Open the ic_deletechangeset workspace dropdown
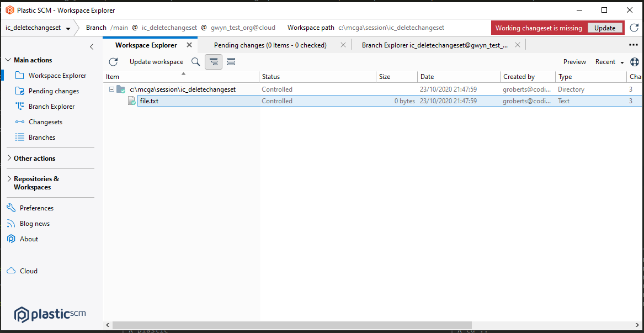 pyautogui.click(x=68, y=27)
